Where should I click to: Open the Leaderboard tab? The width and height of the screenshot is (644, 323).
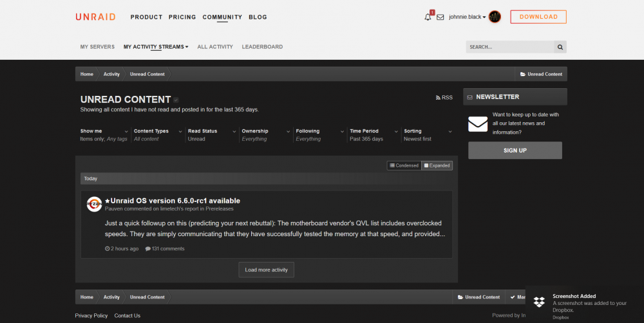coord(262,47)
